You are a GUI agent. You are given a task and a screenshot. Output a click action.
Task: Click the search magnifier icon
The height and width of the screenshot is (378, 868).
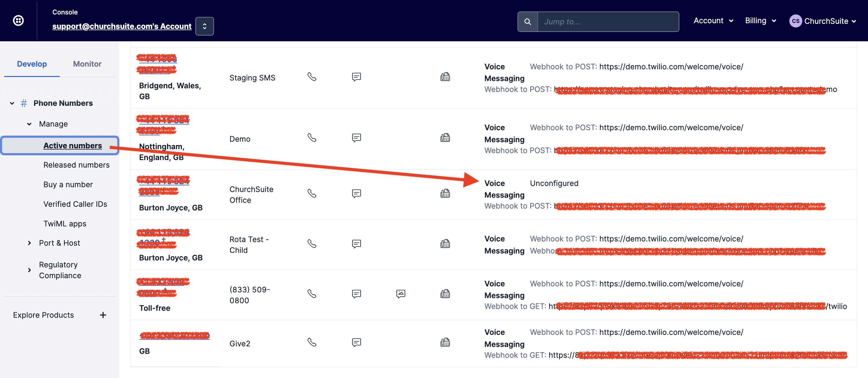[x=528, y=22]
